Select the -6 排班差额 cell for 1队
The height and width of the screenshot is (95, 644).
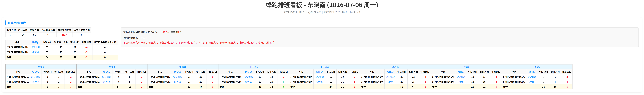pyautogui.click(x=86, y=47)
